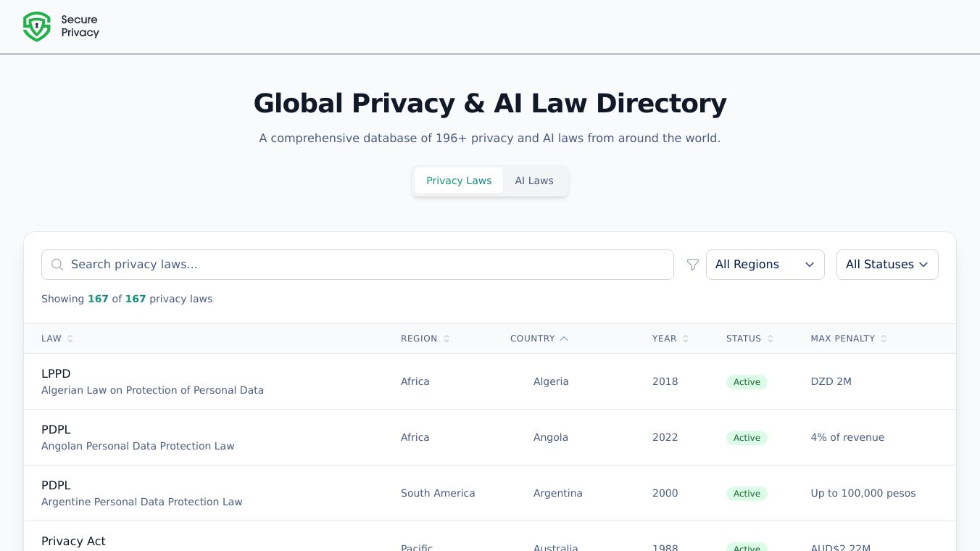Sort by the Region column arrows
This screenshot has height=551, width=980.
tap(447, 339)
